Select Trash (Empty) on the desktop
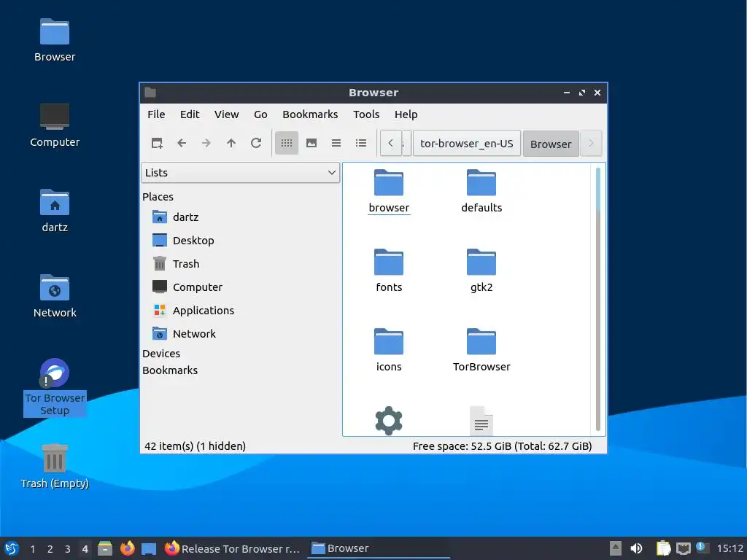This screenshot has height=560, width=747. [x=55, y=467]
